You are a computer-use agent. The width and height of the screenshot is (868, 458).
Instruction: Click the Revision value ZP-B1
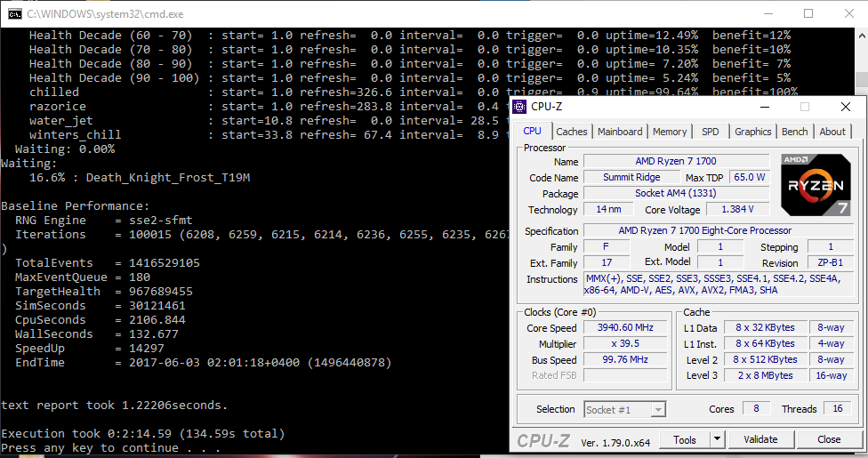(831, 262)
